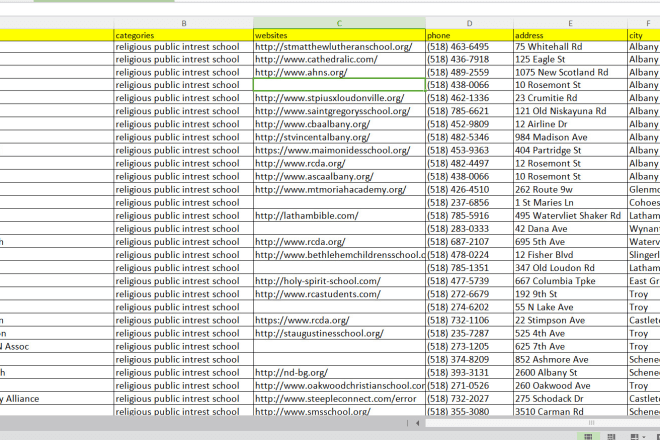Select column F header

click(x=644, y=24)
